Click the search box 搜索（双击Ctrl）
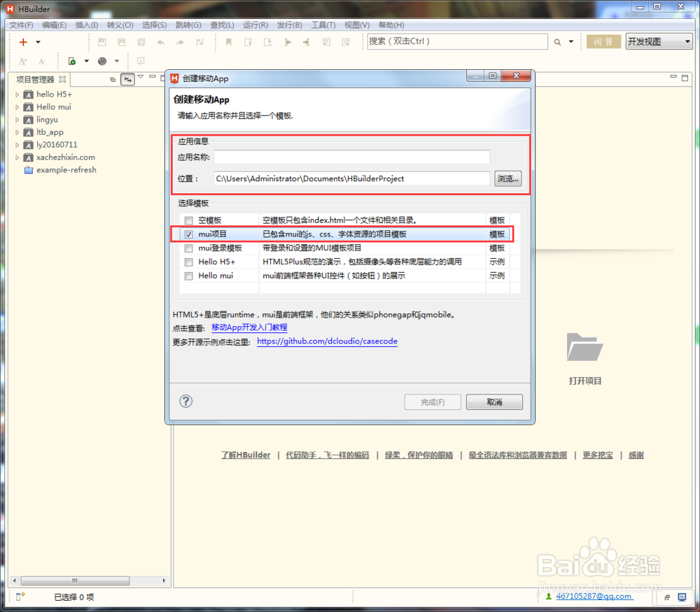This screenshot has height=612, width=700. tap(457, 41)
